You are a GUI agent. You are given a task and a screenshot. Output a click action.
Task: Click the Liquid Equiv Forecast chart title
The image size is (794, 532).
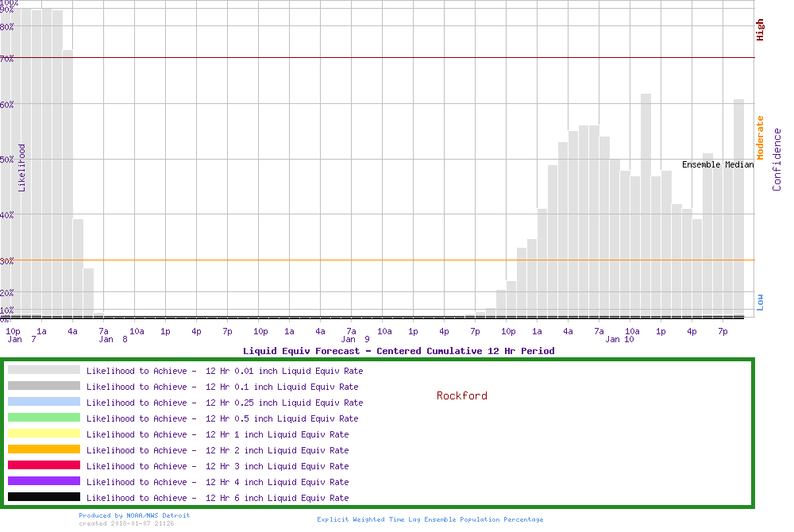pos(399,350)
